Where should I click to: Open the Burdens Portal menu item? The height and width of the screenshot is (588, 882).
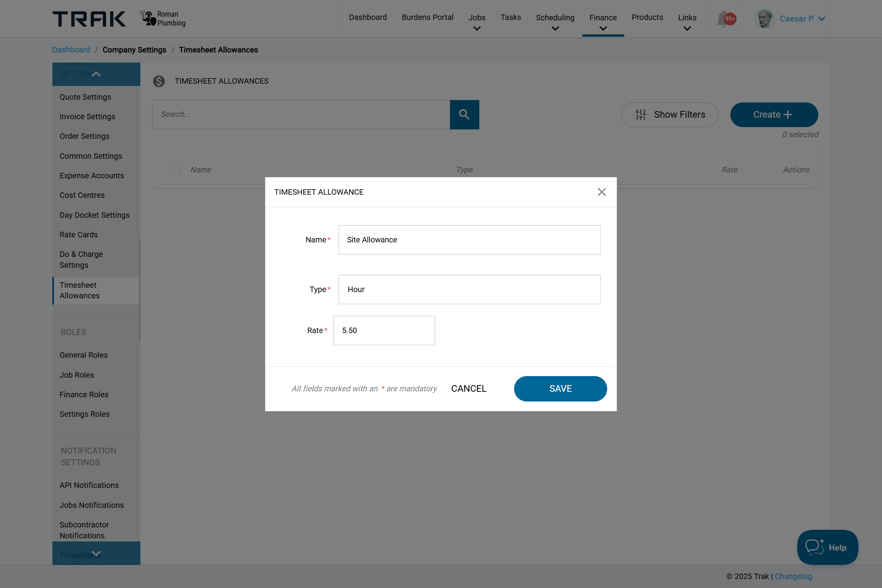[x=427, y=18]
